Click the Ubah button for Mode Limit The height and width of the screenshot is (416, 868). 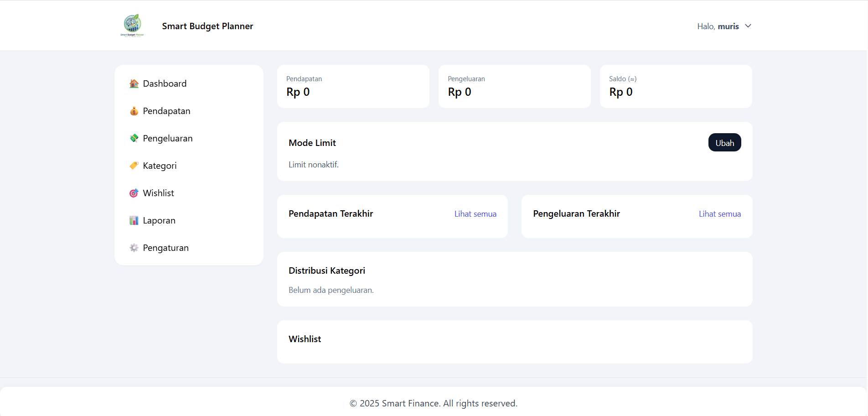(x=724, y=142)
